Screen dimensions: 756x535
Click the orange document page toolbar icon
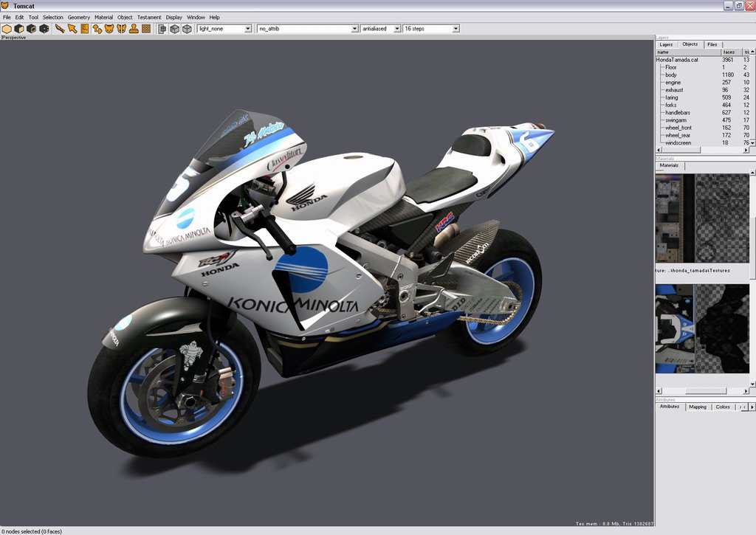(x=84, y=29)
